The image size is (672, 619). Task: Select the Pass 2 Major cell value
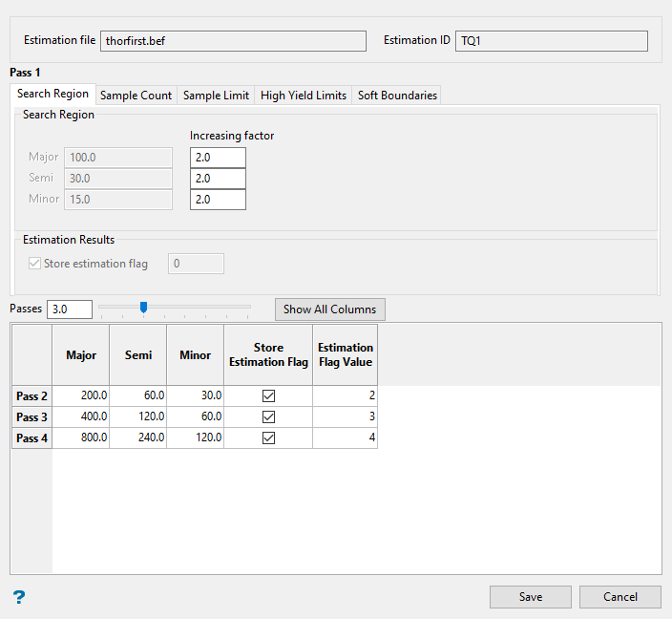(81, 395)
